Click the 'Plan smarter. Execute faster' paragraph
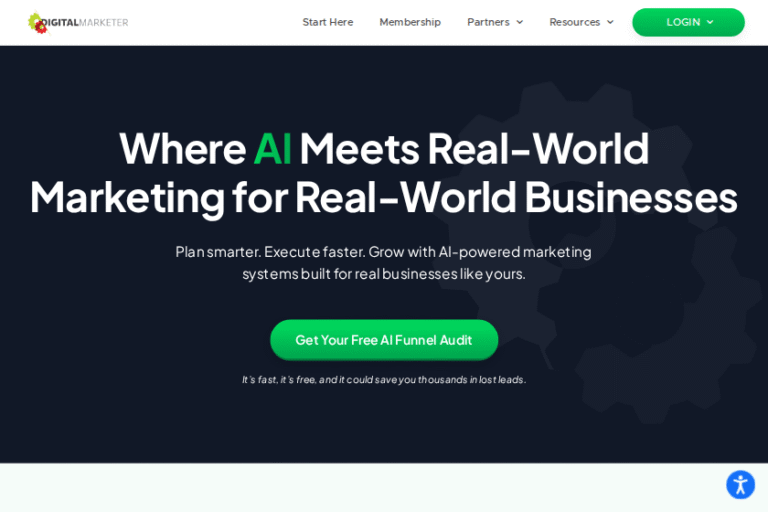This screenshot has width=768, height=512. coord(384,263)
